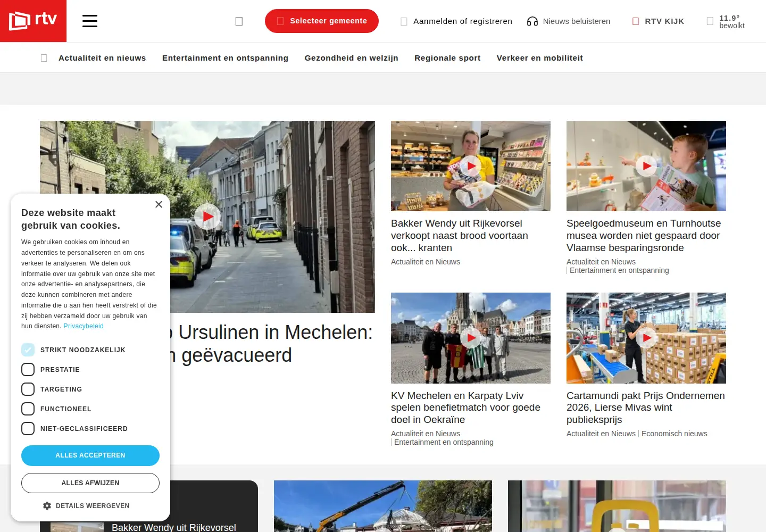Open Verkeer en mobiliteit menu
This screenshot has width=766, height=532.
(540, 58)
